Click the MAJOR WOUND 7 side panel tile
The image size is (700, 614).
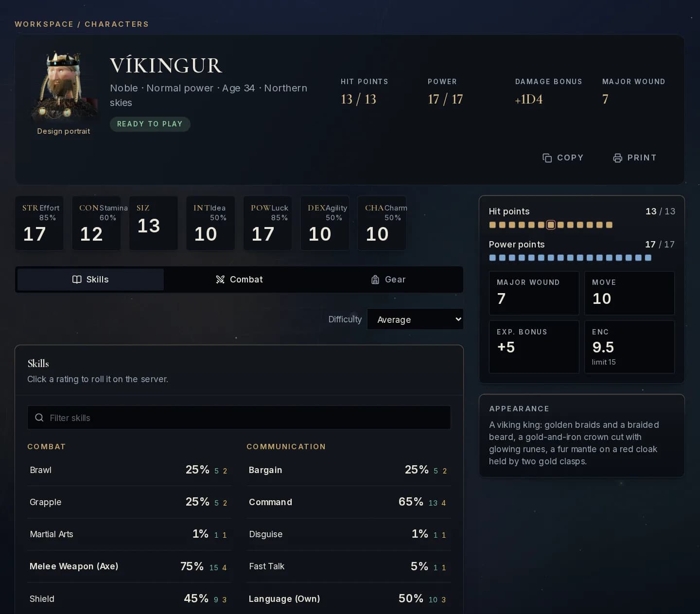tap(534, 293)
